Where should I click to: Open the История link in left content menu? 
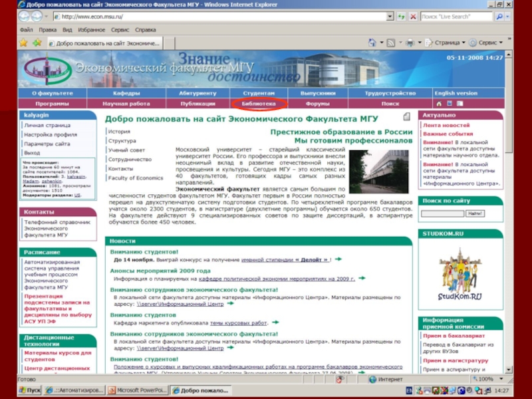click(x=119, y=131)
